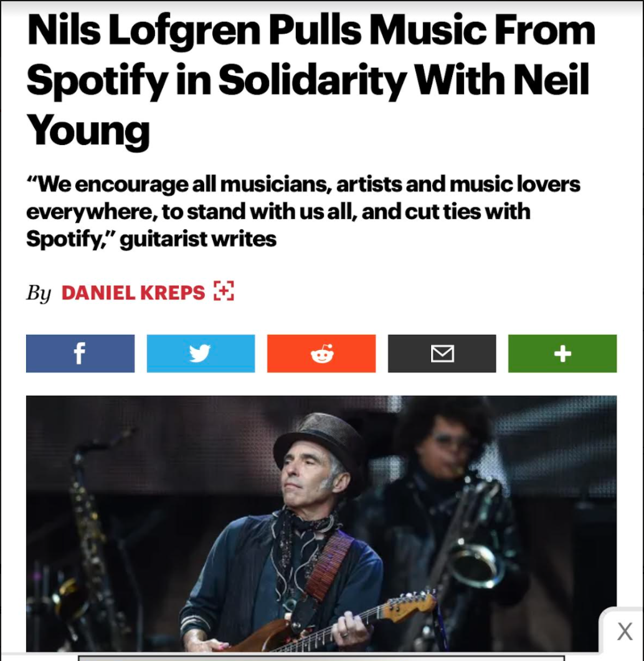644x661 pixels.
Task: Click the word "By" in byline
Action: pos(39,293)
